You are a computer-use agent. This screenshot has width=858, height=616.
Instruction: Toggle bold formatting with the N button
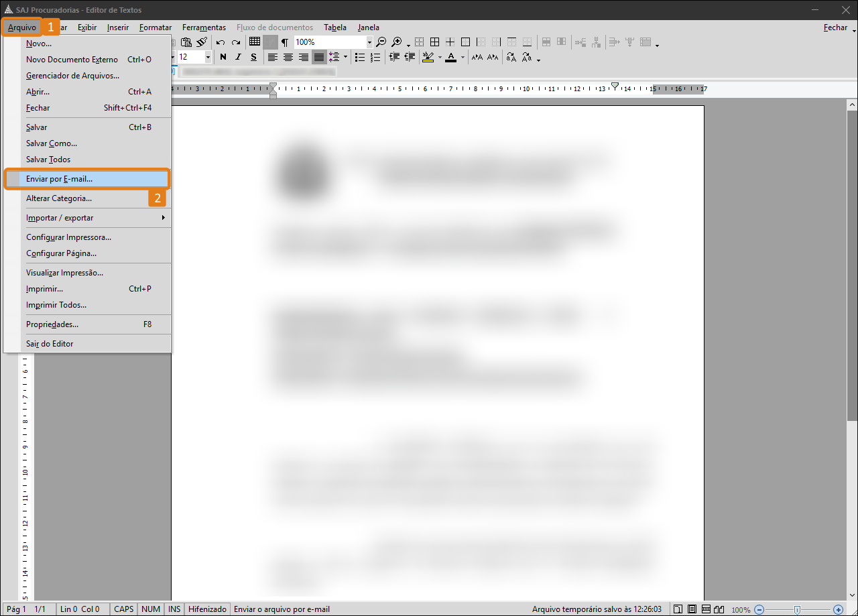(x=223, y=58)
